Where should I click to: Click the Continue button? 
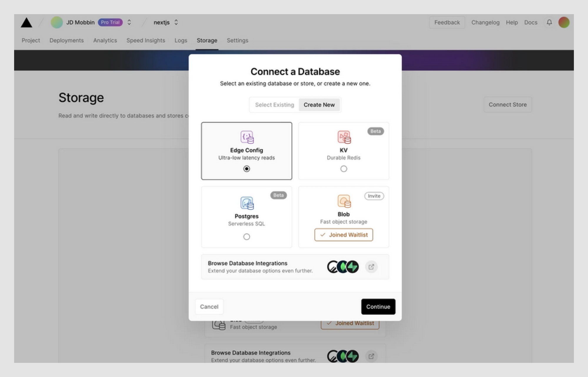pos(378,307)
